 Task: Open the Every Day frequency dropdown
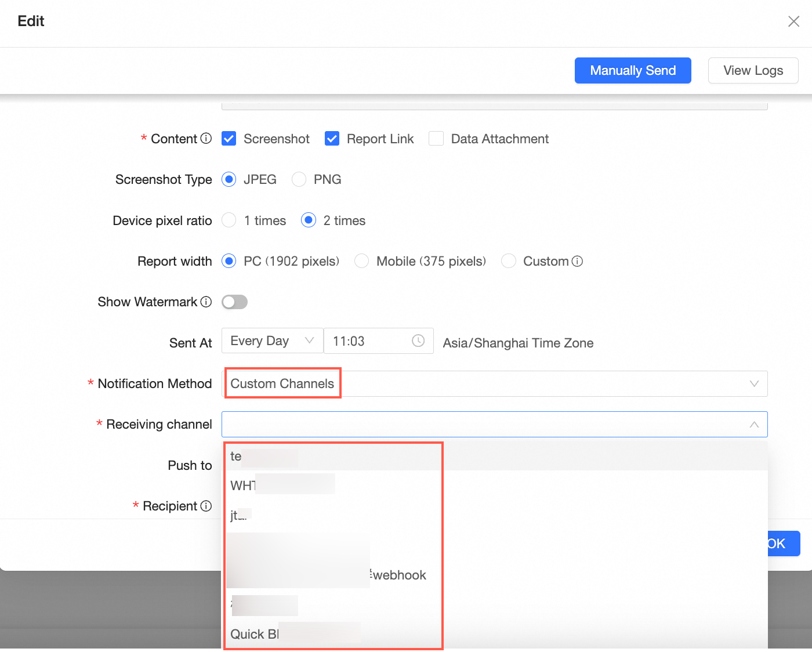[x=272, y=341]
